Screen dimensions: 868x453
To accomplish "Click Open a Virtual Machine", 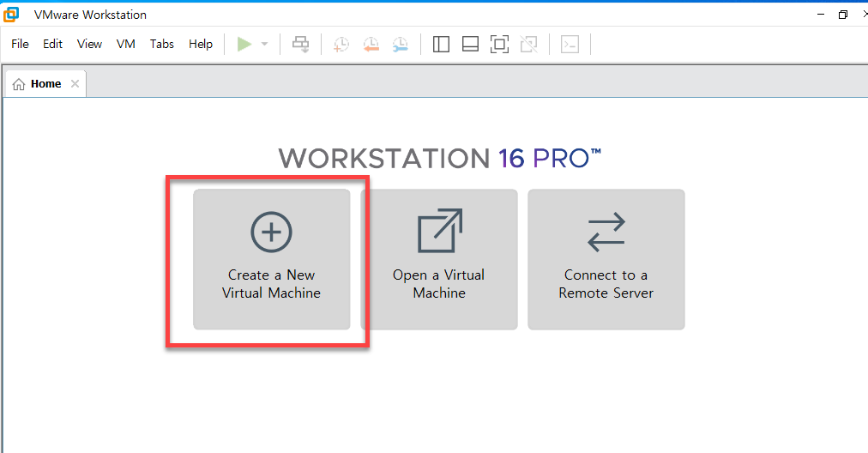I will point(439,260).
